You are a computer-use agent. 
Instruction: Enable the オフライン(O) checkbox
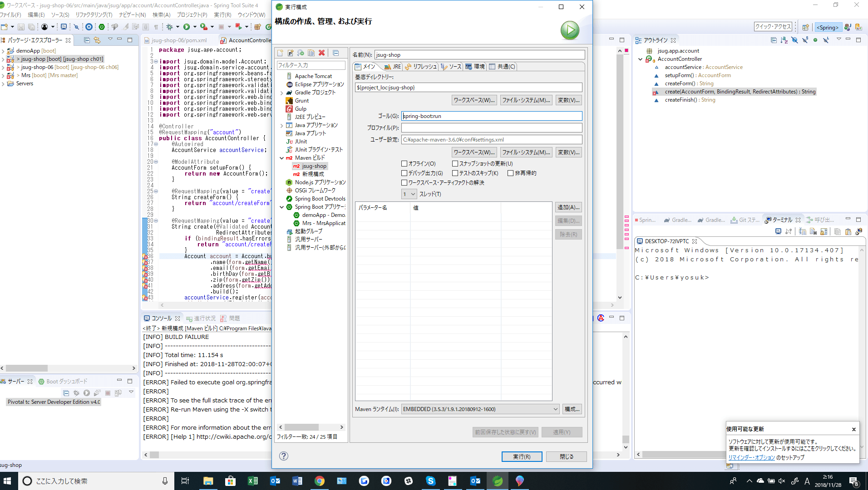(404, 164)
